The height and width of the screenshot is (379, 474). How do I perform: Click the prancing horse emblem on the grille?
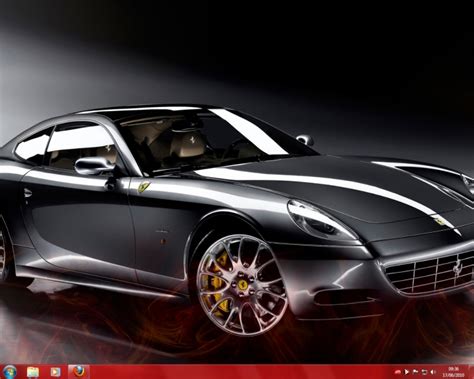coord(457,267)
